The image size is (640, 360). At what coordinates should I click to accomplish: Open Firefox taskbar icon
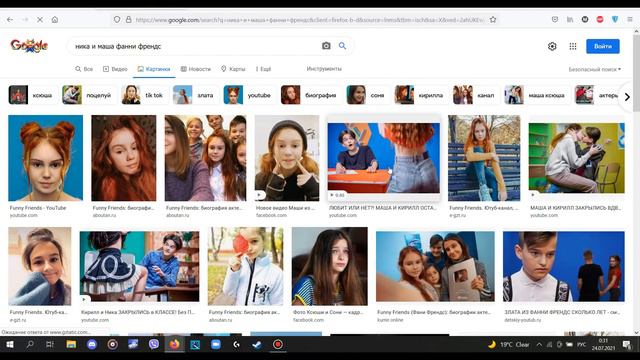click(x=174, y=344)
